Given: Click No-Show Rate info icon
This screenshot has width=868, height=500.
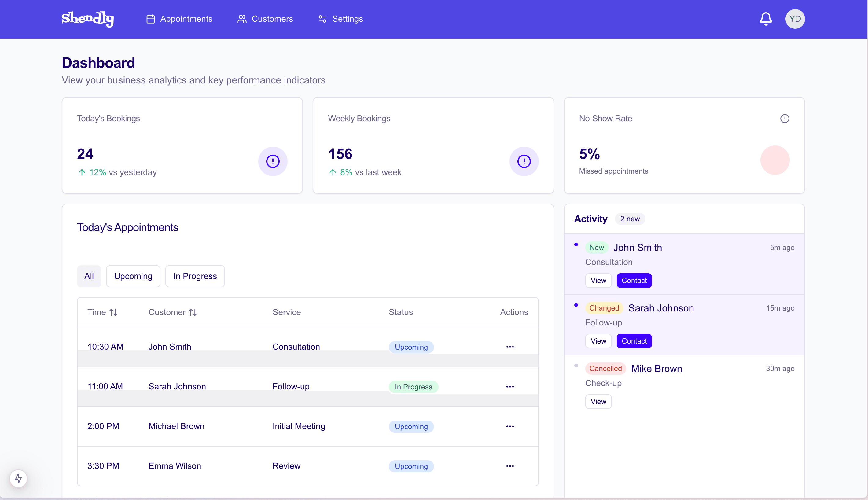Looking at the screenshot, I should click(x=784, y=119).
